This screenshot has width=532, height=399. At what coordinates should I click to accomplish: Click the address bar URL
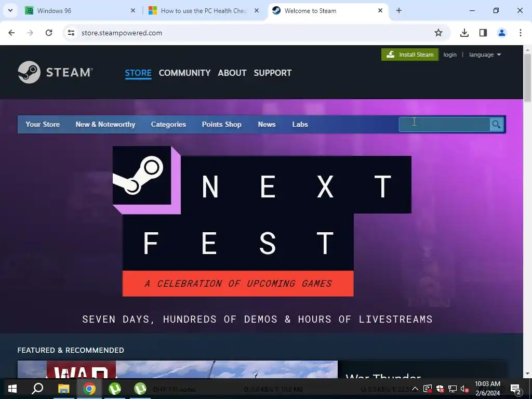pyautogui.click(x=122, y=33)
